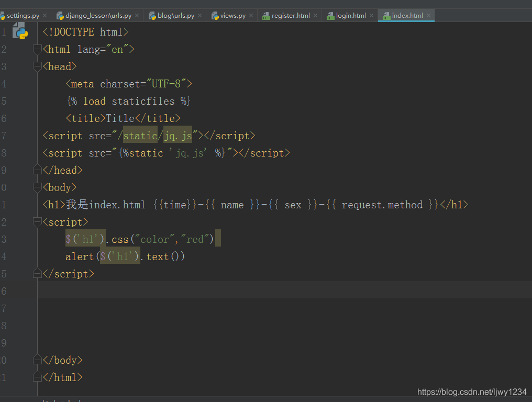Click the {{ request.method }} variable
This screenshot has width=532, height=402.
382,205
